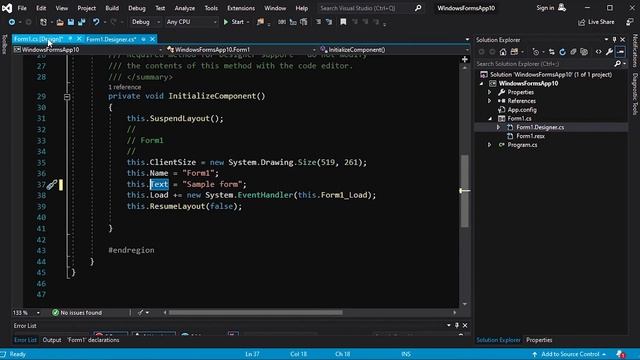Click the quick actions screwdriver icon on line 37
Image resolution: width=640 pixels, height=360 pixels.
(51, 185)
